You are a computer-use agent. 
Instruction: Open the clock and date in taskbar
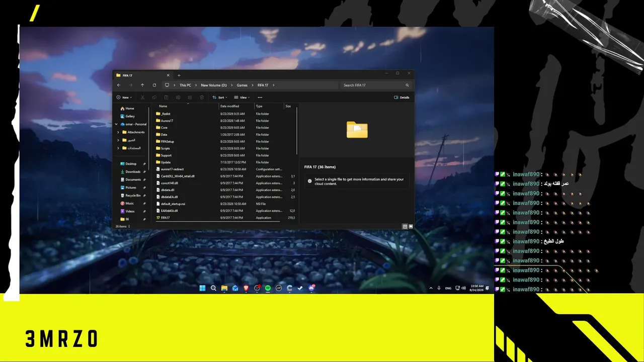tap(476, 288)
